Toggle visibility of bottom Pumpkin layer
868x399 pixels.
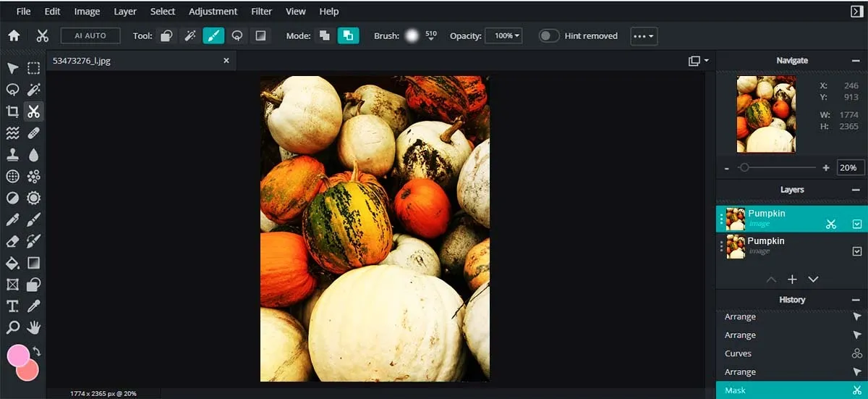click(x=857, y=251)
